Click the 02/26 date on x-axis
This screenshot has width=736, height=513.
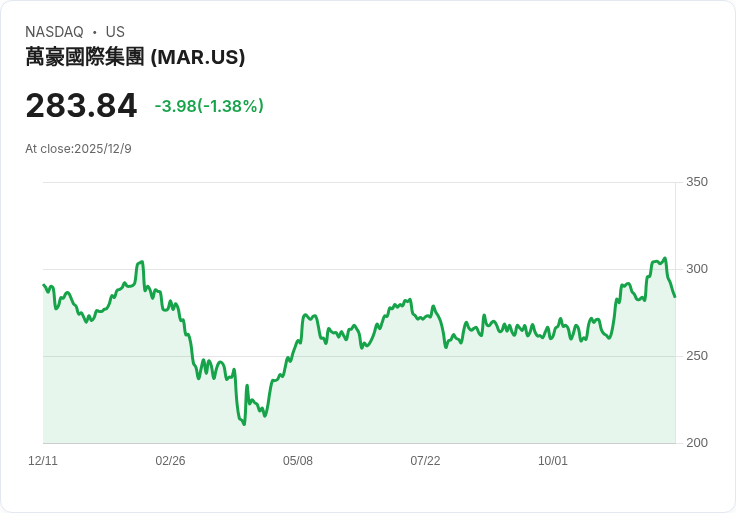[x=170, y=460]
